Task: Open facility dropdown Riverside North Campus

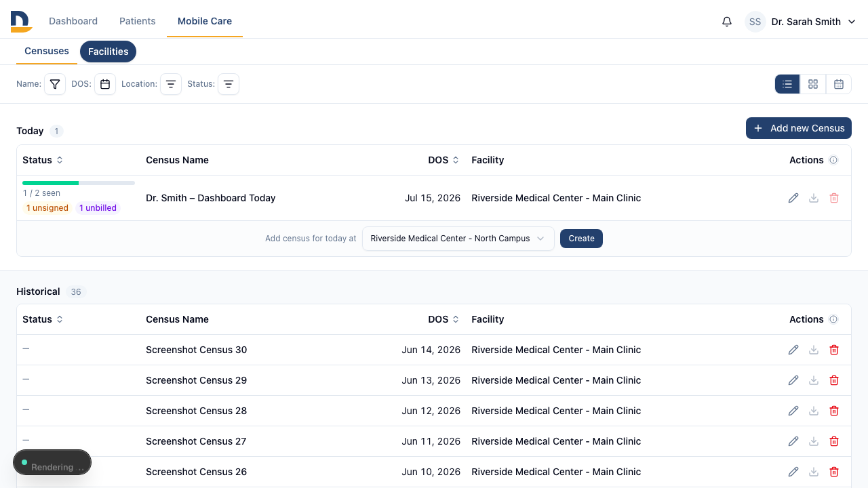Action: click(x=458, y=239)
